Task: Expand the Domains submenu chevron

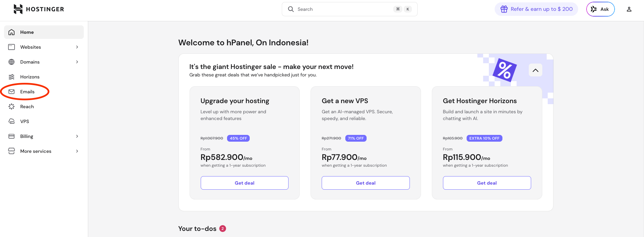Action: point(77,62)
